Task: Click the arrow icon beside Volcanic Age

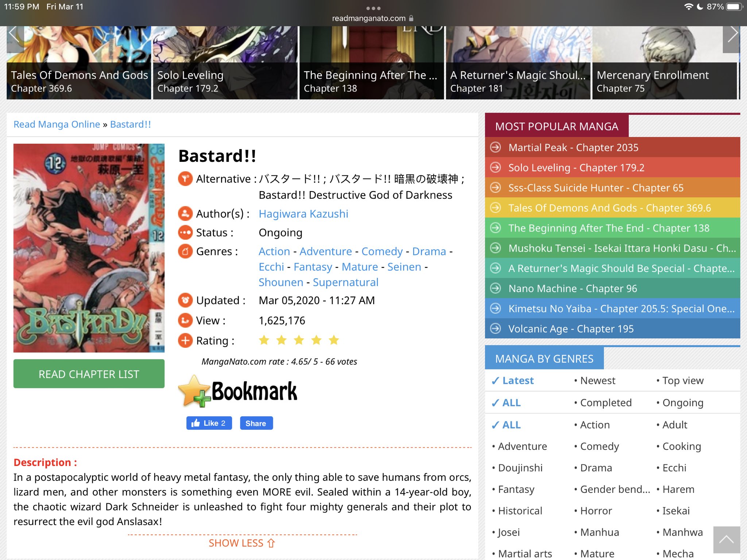Action: tap(495, 328)
